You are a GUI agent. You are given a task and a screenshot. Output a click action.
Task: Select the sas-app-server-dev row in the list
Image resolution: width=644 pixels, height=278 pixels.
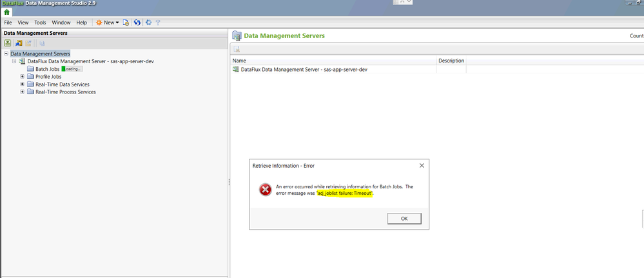[x=304, y=70]
